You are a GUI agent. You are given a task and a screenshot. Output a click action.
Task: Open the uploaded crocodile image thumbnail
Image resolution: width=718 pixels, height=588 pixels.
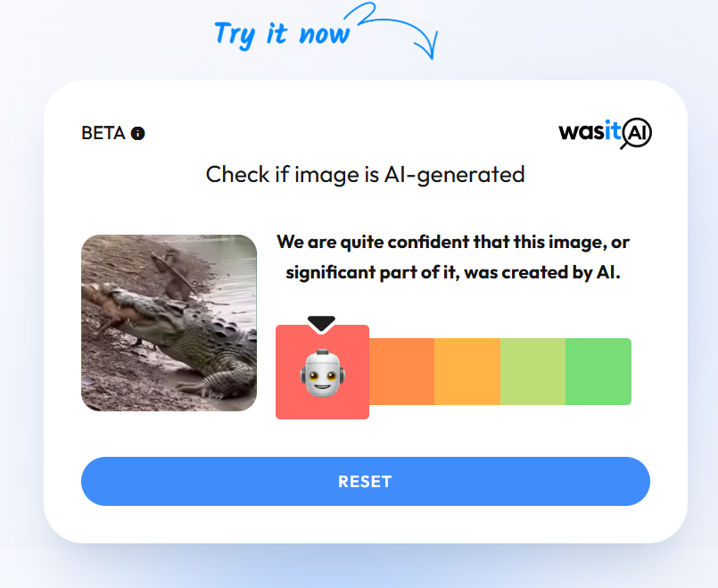pos(169,323)
